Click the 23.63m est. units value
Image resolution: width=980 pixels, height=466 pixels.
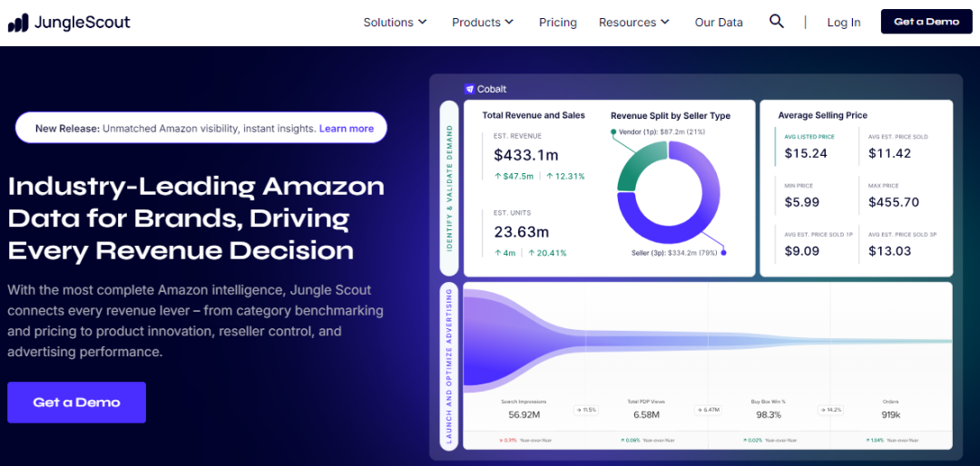[x=521, y=232]
